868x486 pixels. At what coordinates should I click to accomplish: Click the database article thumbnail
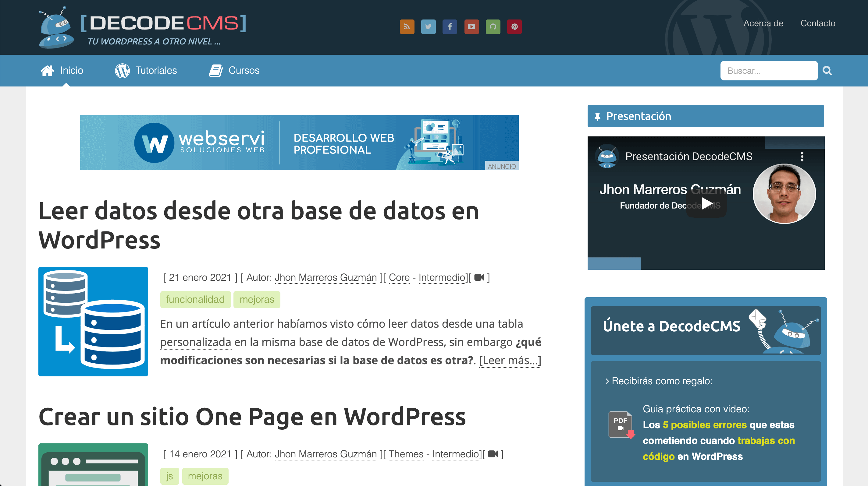[93, 322]
